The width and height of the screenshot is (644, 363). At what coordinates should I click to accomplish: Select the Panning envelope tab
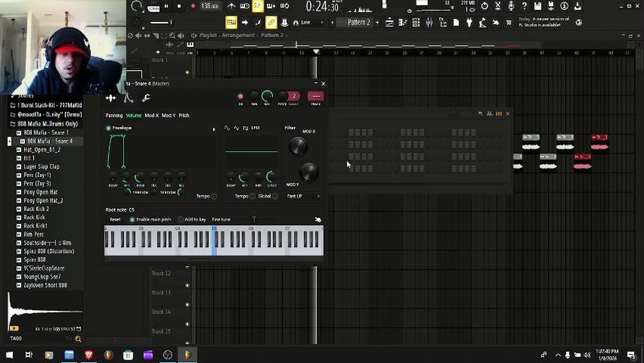[x=114, y=115]
